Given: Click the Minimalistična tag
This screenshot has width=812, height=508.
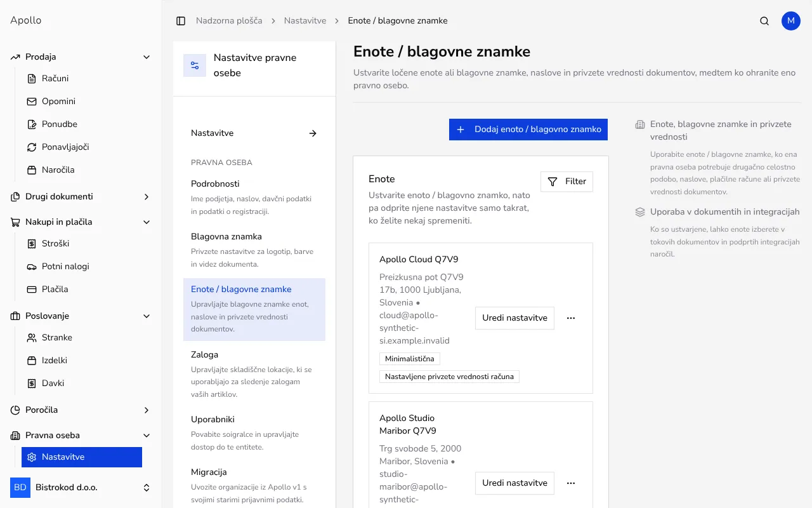Looking at the screenshot, I should pos(410,359).
